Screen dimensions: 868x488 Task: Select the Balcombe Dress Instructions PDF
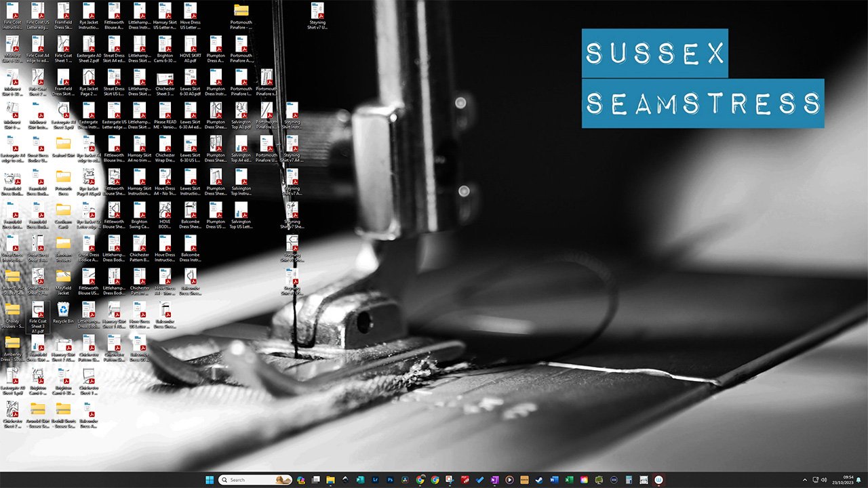pos(191,250)
